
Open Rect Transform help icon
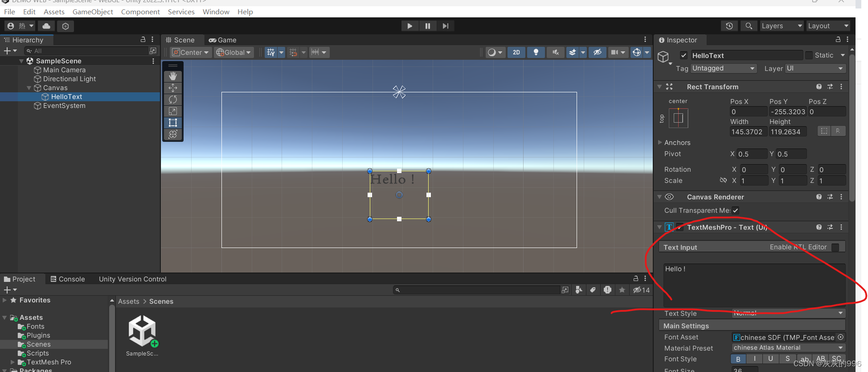pyautogui.click(x=819, y=87)
